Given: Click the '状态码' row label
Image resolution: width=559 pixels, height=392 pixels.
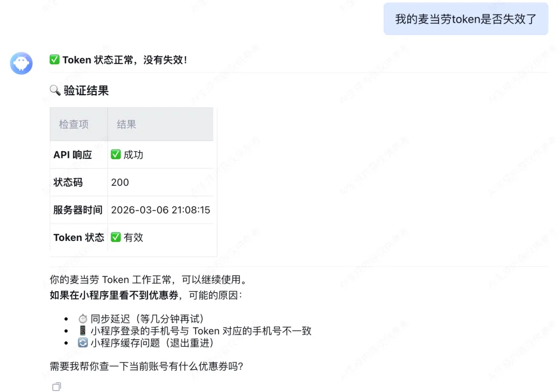Looking at the screenshot, I should [x=68, y=182].
